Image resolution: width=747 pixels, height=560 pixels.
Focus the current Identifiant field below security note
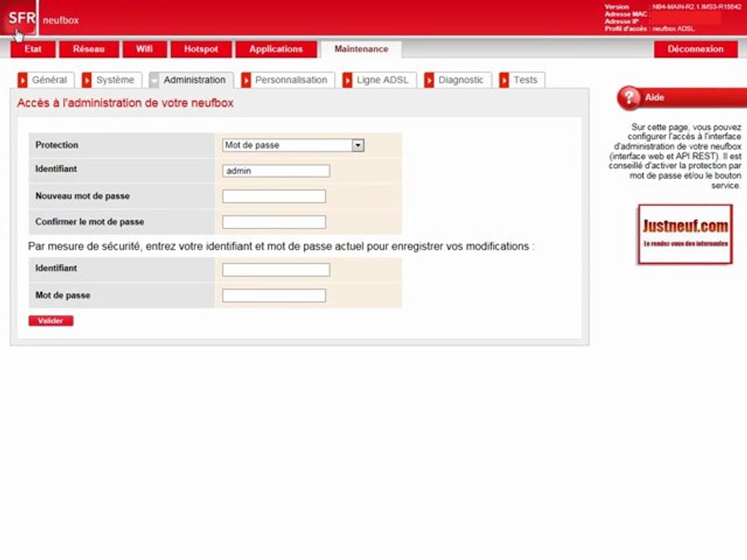click(275, 270)
